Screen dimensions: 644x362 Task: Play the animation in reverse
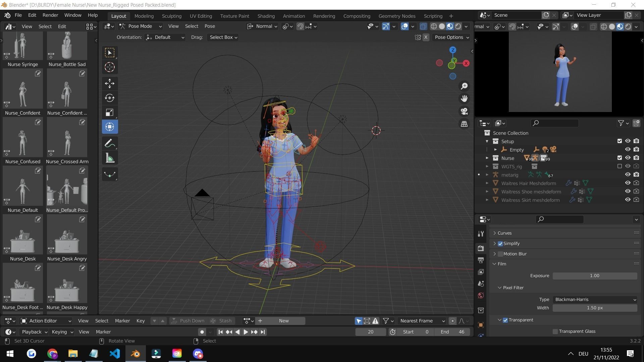[237, 332]
